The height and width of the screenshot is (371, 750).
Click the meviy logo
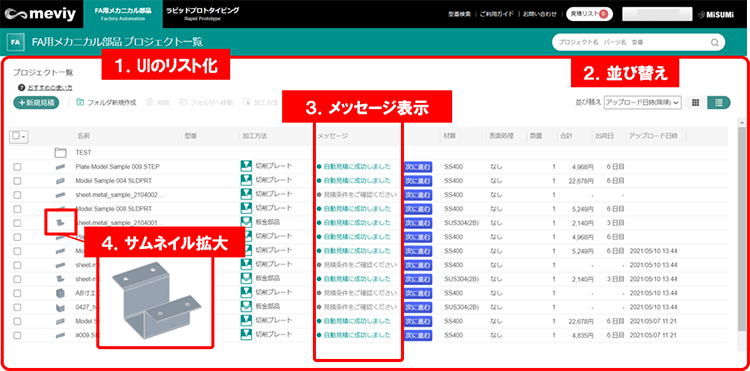40,14
